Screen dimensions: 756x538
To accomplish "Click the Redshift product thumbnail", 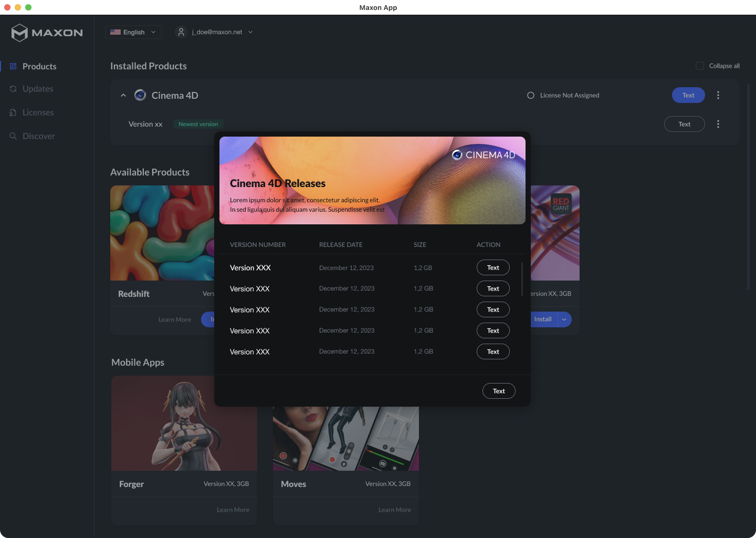I will click(x=162, y=233).
